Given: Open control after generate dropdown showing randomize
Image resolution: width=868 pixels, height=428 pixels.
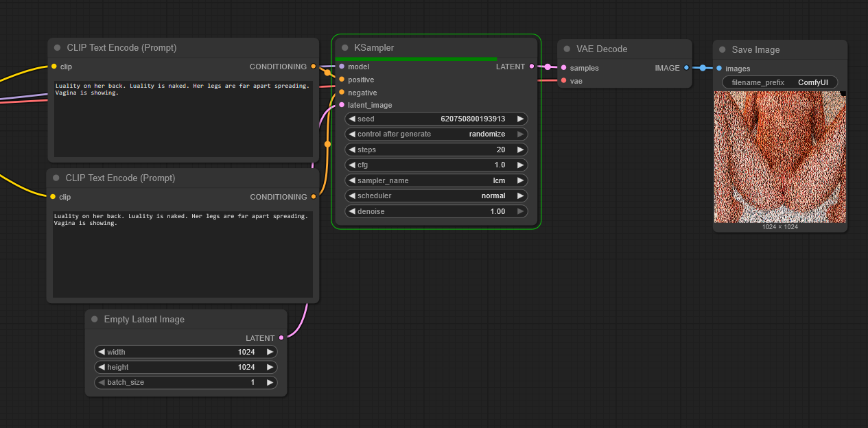Looking at the screenshot, I should point(436,134).
